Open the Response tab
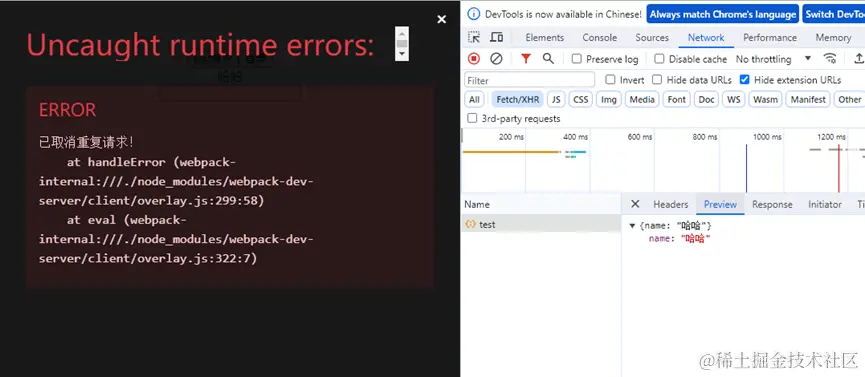Screen dimensions: 865x377 coord(772,204)
